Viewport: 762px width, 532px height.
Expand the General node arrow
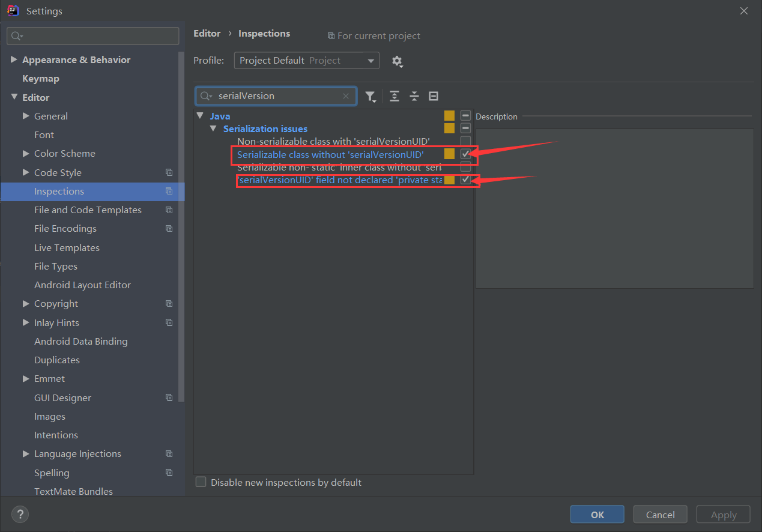26,116
